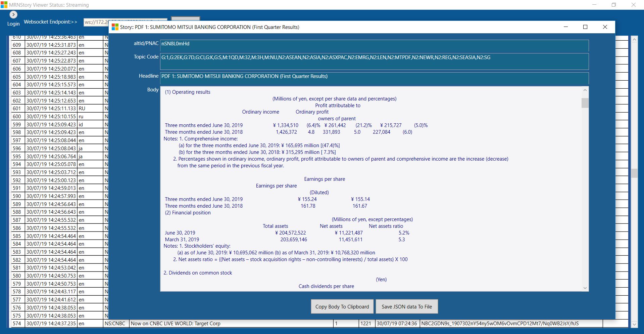Maximize the Story PDF window

pyautogui.click(x=585, y=27)
